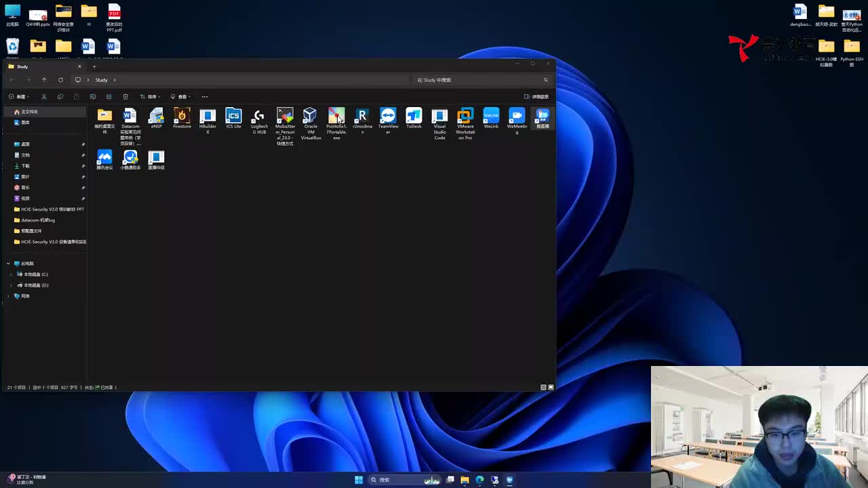
Task: Open the Windows Start menu
Action: point(359,480)
